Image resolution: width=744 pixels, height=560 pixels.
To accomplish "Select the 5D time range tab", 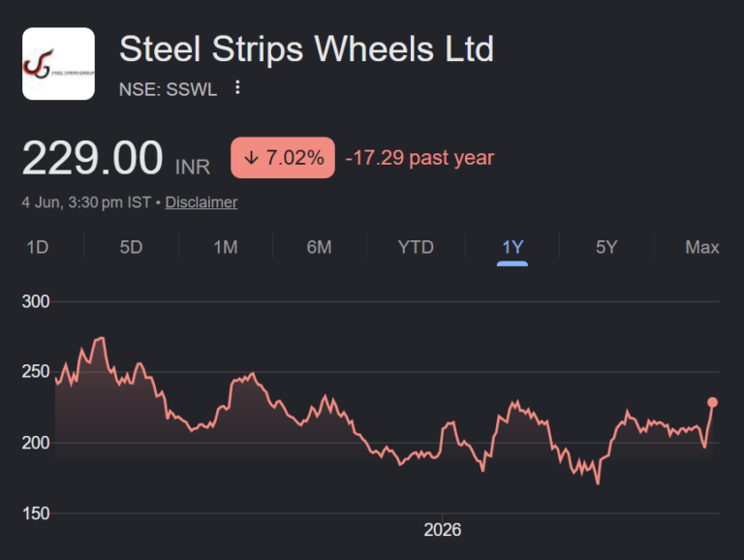I will [x=131, y=247].
